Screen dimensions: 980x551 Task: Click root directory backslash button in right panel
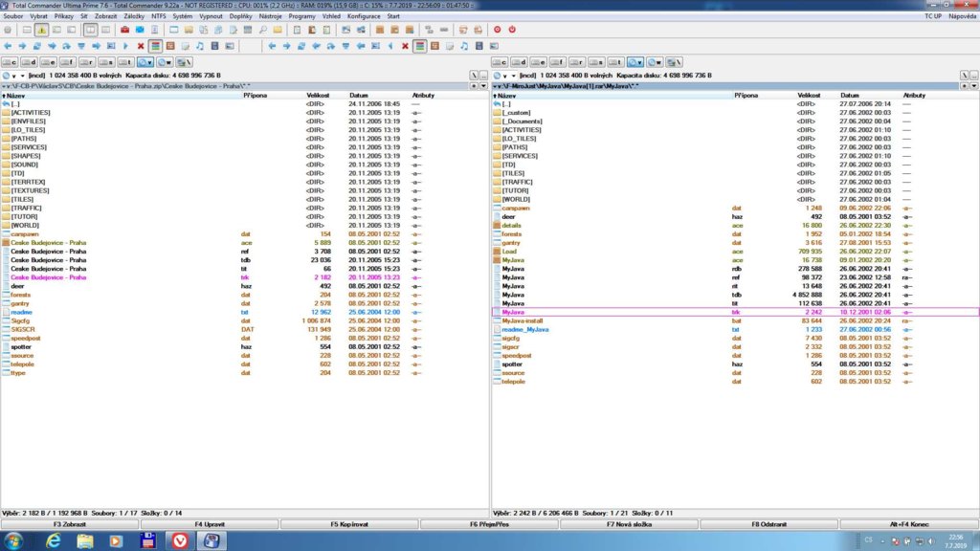point(965,75)
